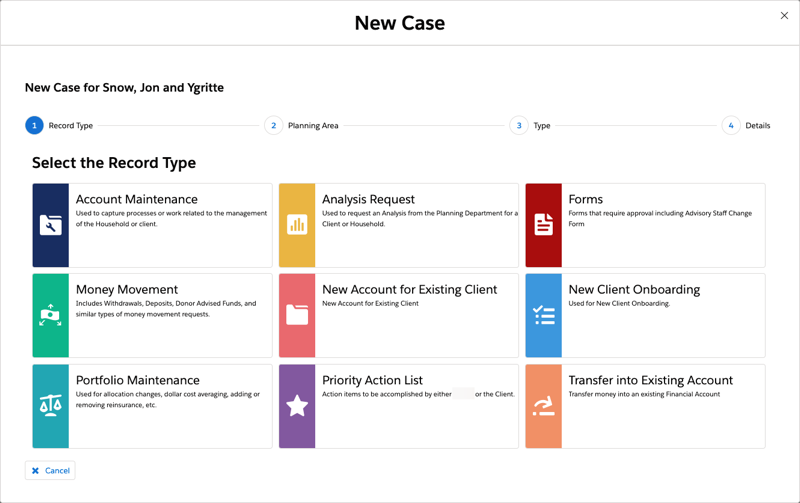Click the Money Movement cash icon
The image size is (800, 503).
tap(50, 316)
